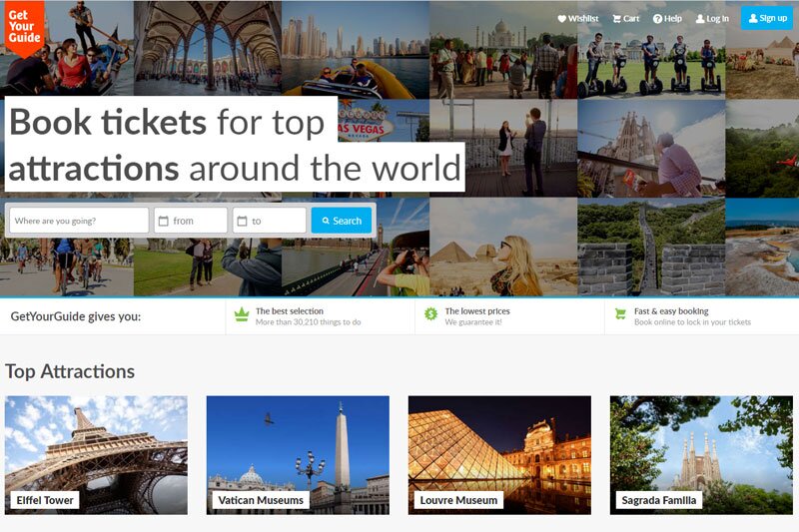Click the green cart icon beside easy booking
Viewport: 799px width, 532px height.
click(x=620, y=314)
